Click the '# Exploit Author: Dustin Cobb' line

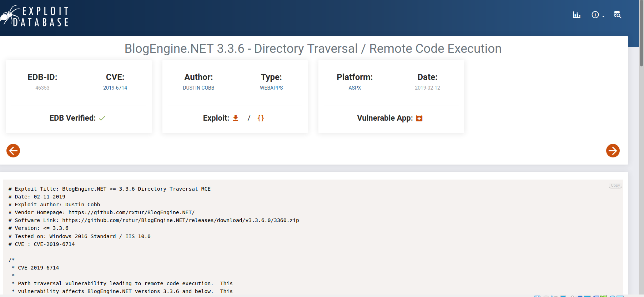(x=54, y=205)
